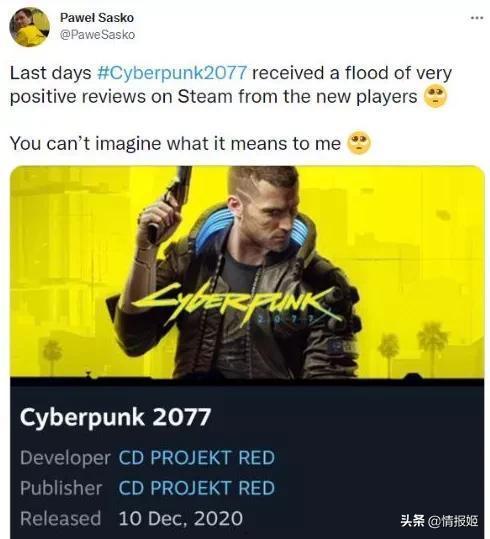This screenshot has width=490, height=539.
Task: Click the release date 10 Dec, 2020
Action: 181,518
